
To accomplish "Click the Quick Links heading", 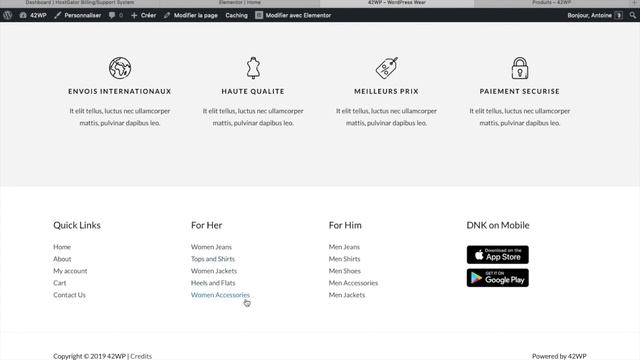I will click(x=77, y=225).
